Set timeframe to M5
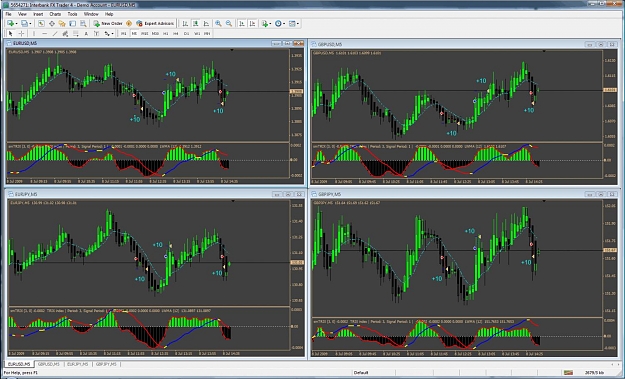The height and width of the screenshot is (379, 625). point(134,33)
